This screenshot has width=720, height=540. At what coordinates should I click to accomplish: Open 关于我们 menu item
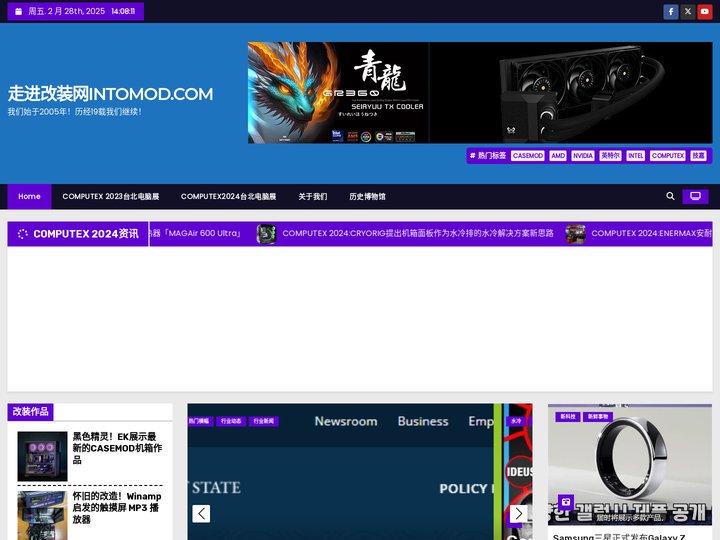tap(313, 197)
